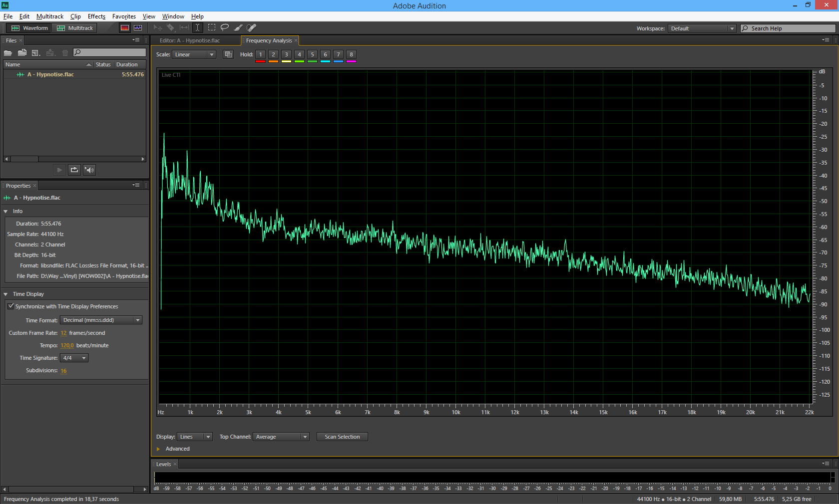Select the Lasso Selection tool
The height and width of the screenshot is (504, 839).
coord(225,28)
